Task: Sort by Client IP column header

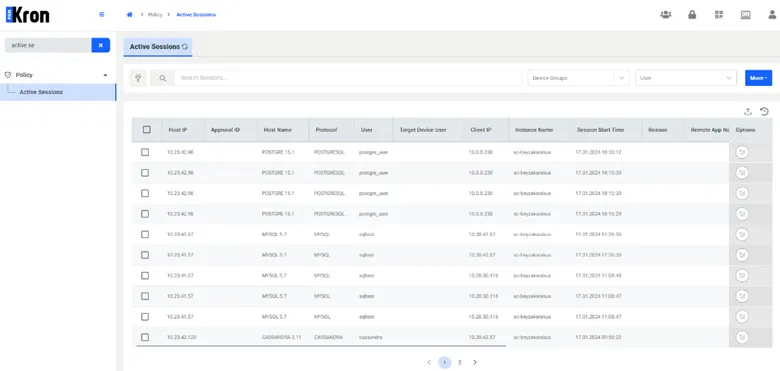Action: pyautogui.click(x=481, y=130)
